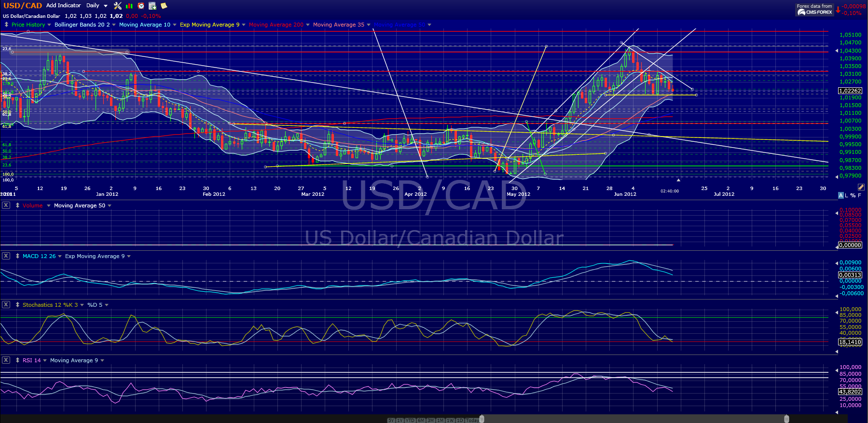Select the 1D time range
The image size is (868, 423).
(x=460, y=420)
